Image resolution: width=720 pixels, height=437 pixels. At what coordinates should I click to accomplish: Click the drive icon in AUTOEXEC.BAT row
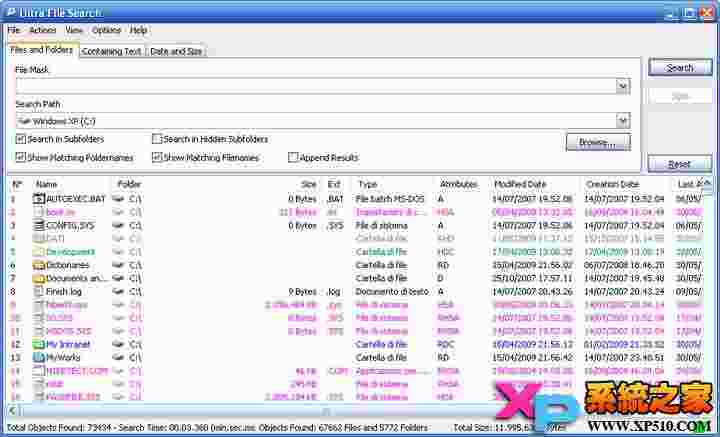point(119,199)
